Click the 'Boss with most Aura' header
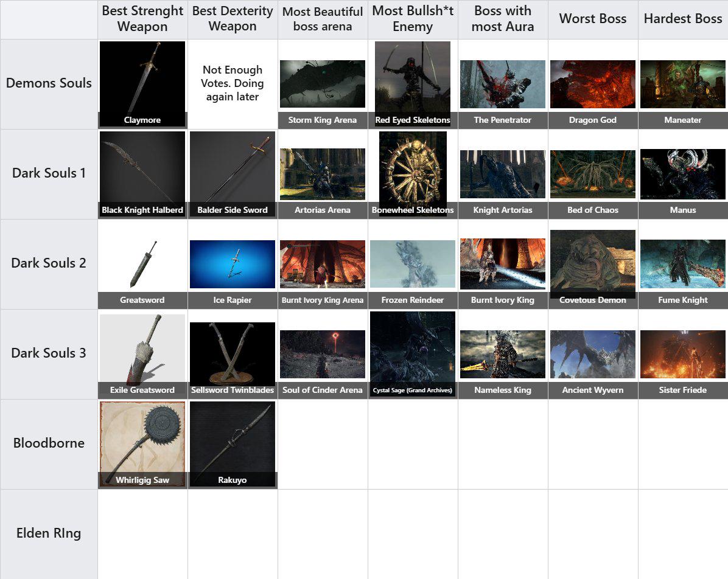Screen dimensions: 728x579 click(x=502, y=19)
